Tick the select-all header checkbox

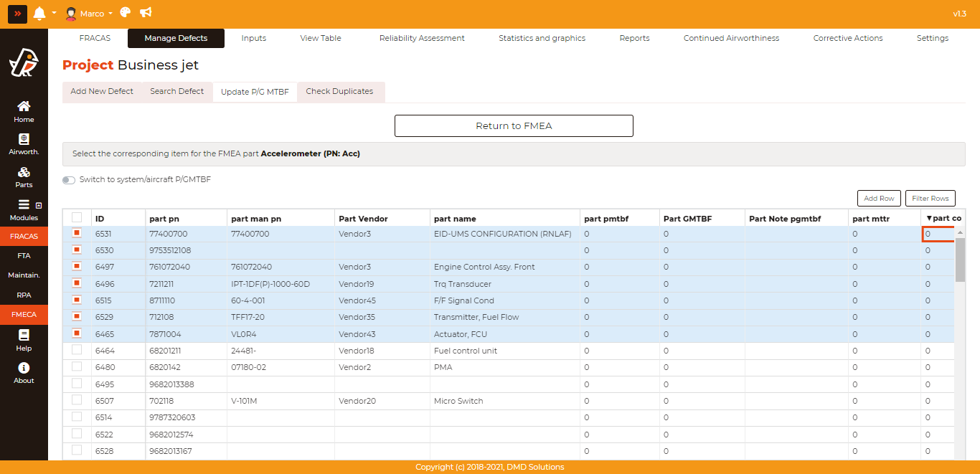[x=77, y=217]
